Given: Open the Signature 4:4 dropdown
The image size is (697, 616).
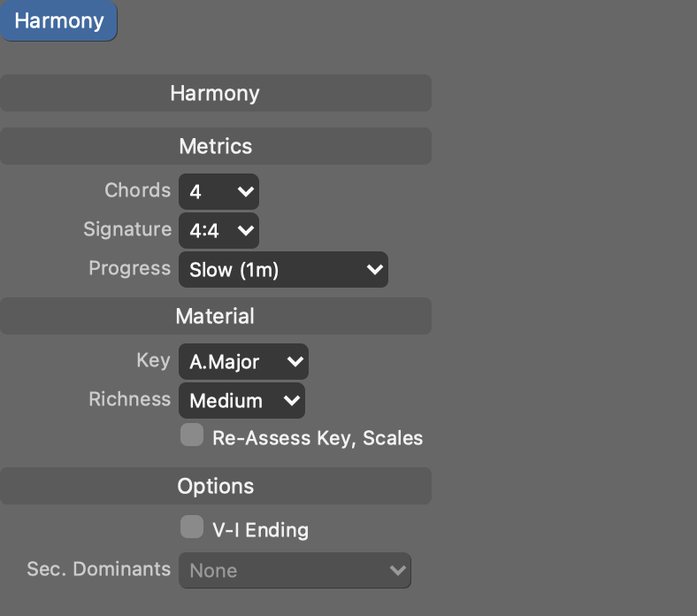Looking at the screenshot, I should pyautogui.click(x=218, y=231).
